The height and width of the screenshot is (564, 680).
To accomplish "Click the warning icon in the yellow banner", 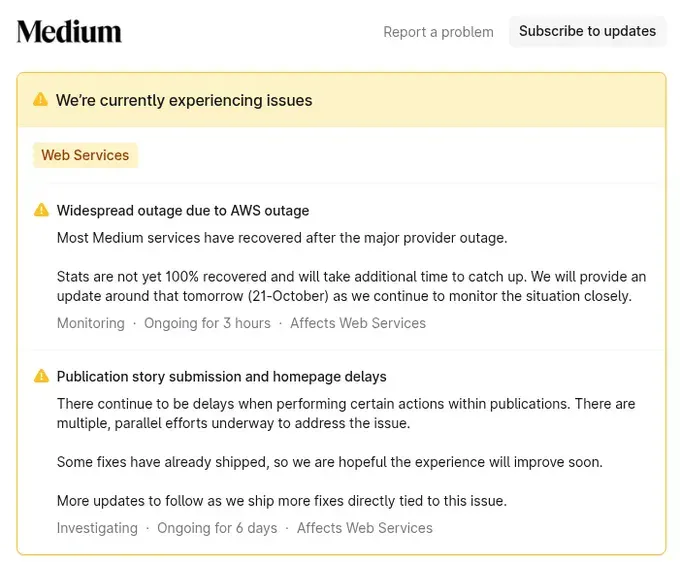I will pos(40,100).
